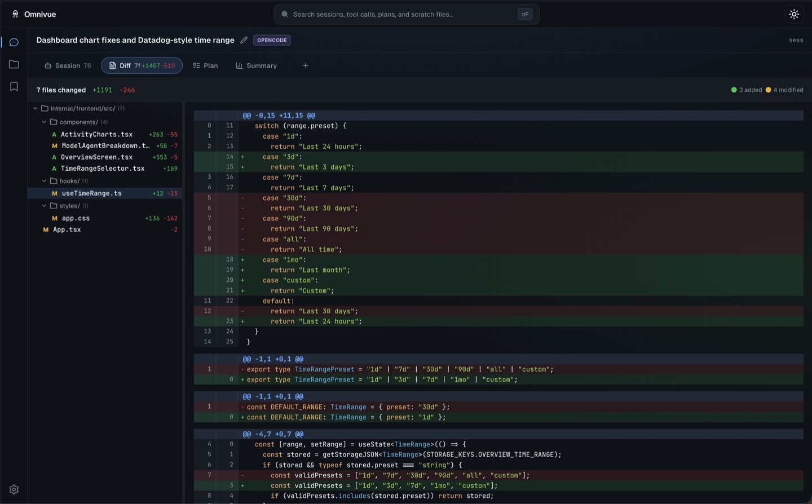
Task: Open app.css diff
Action: (x=105, y=218)
